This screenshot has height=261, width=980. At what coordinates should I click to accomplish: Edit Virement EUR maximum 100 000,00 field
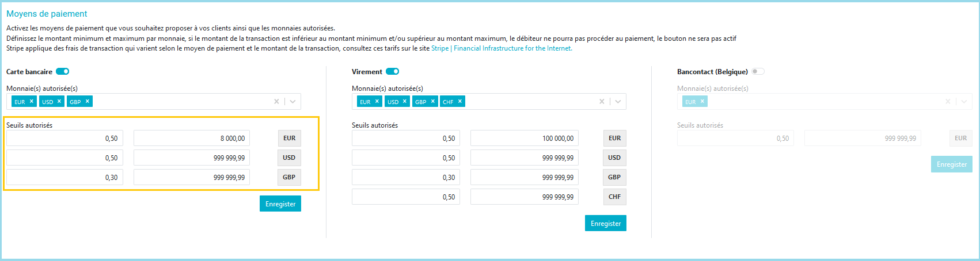(x=524, y=139)
